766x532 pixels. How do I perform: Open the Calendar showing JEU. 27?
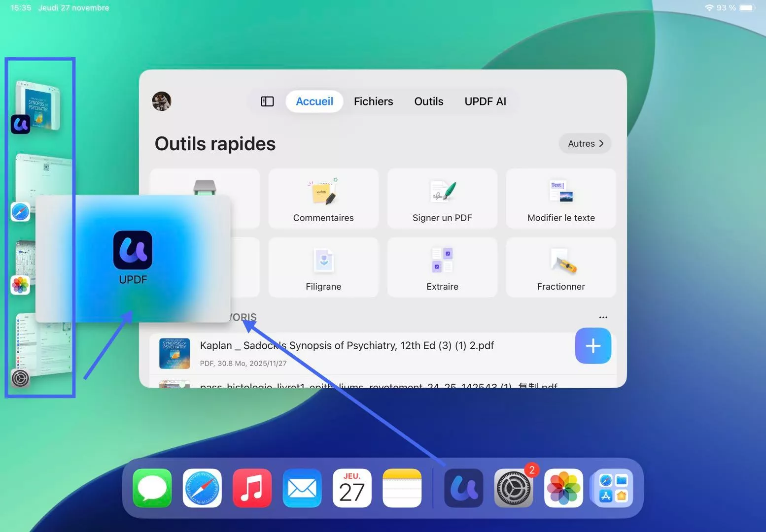pyautogui.click(x=351, y=488)
